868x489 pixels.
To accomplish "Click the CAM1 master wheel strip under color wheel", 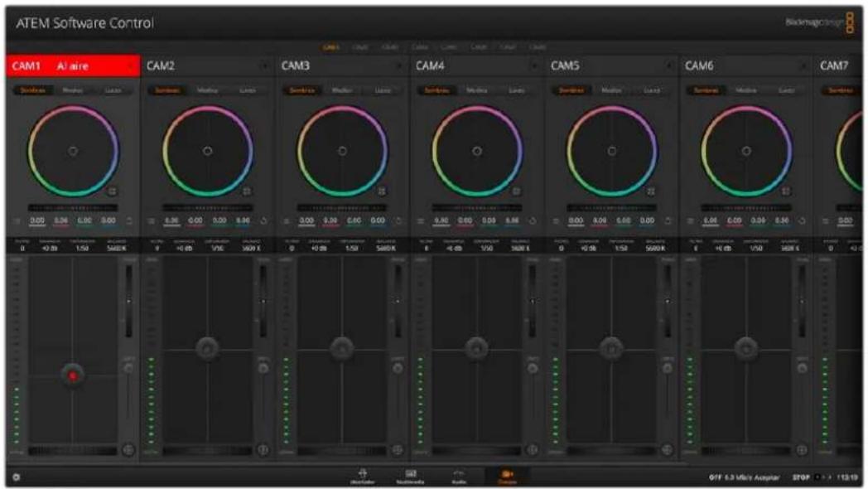I will click(73, 208).
